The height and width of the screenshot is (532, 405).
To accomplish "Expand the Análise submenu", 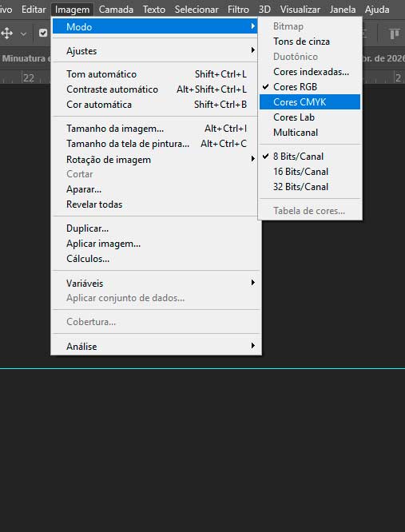I will [155, 346].
